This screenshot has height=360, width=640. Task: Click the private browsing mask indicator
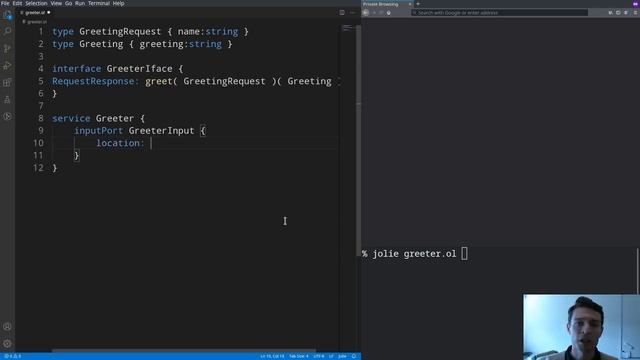636,4
